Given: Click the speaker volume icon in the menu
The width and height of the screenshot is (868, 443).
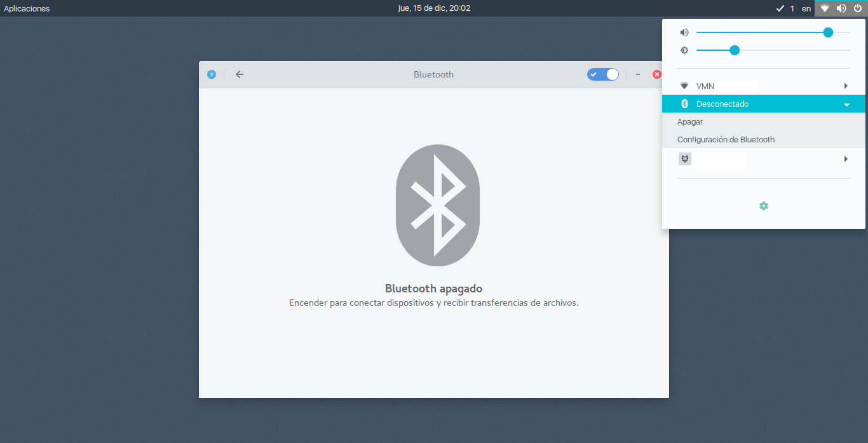Looking at the screenshot, I should 684,32.
